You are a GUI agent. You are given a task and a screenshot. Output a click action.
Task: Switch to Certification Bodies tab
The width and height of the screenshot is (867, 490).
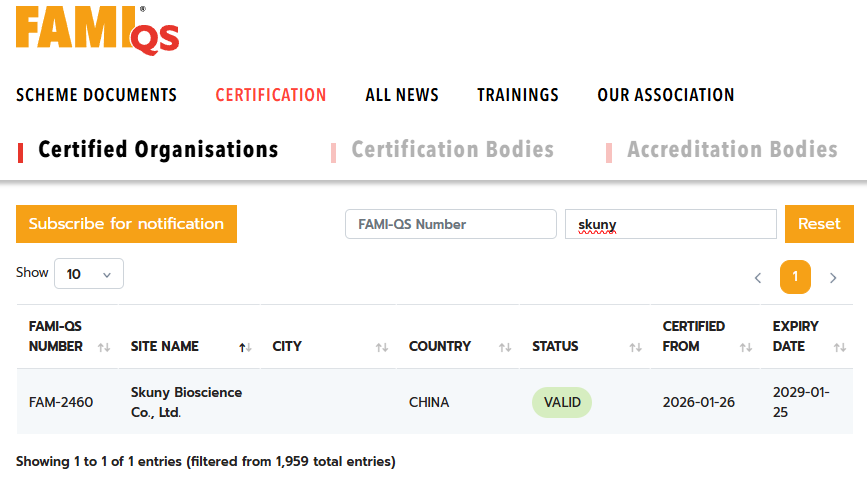(x=452, y=150)
